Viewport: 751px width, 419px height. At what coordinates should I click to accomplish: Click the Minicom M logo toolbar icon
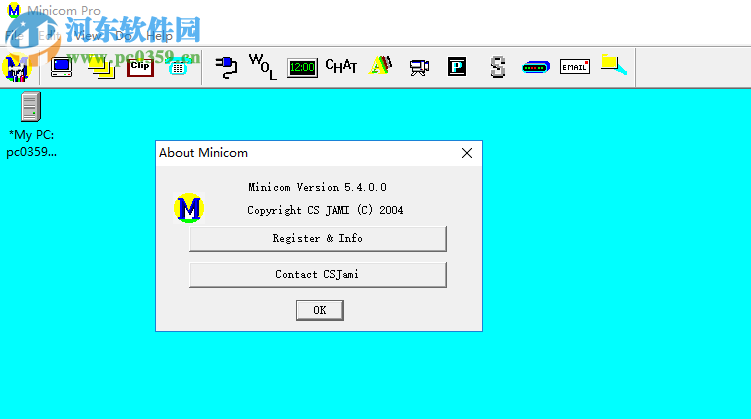17,68
